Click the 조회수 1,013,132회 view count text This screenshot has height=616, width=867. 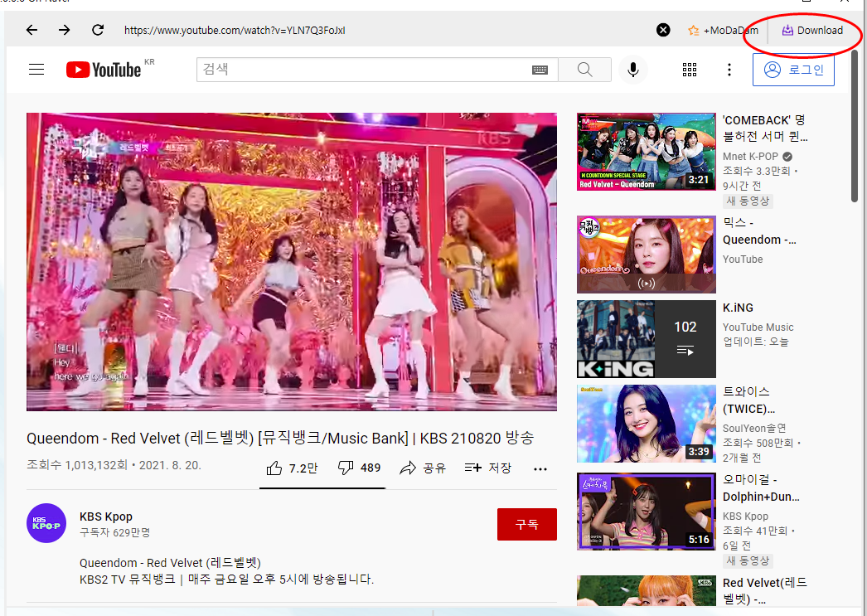[77, 465]
